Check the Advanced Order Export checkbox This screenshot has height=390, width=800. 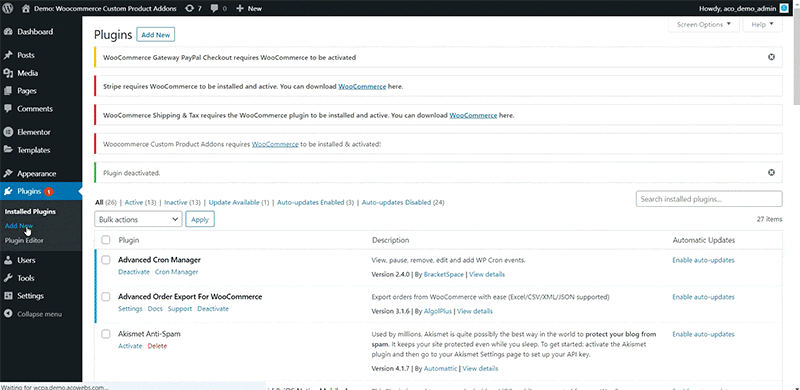(106, 297)
